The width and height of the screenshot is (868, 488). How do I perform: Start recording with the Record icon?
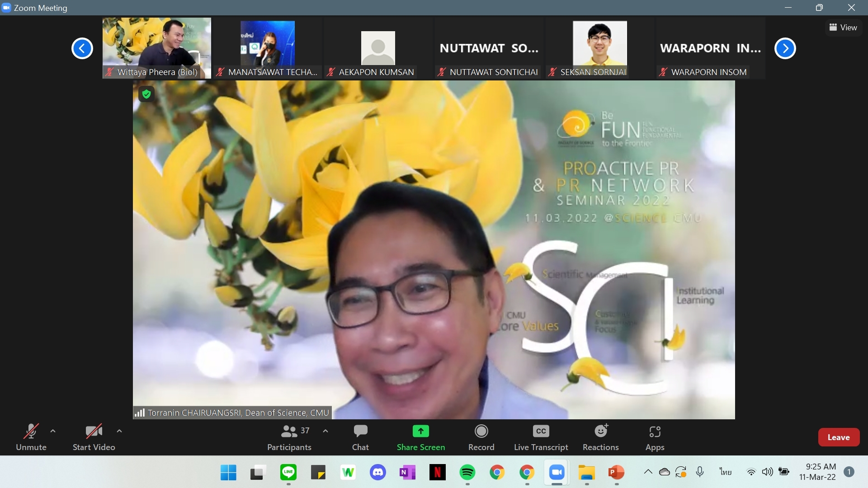tap(481, 432)
